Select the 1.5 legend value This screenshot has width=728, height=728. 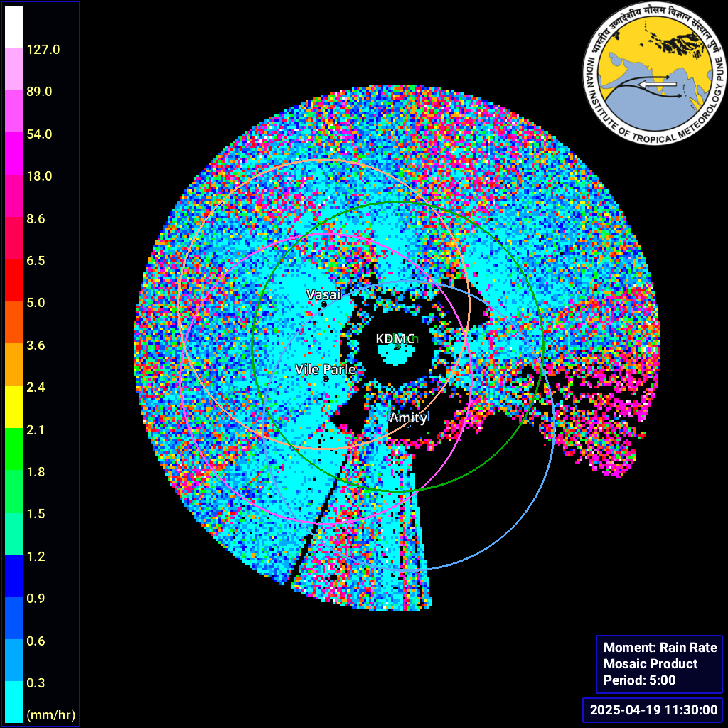pyautogui.click(x=36, y=513)
